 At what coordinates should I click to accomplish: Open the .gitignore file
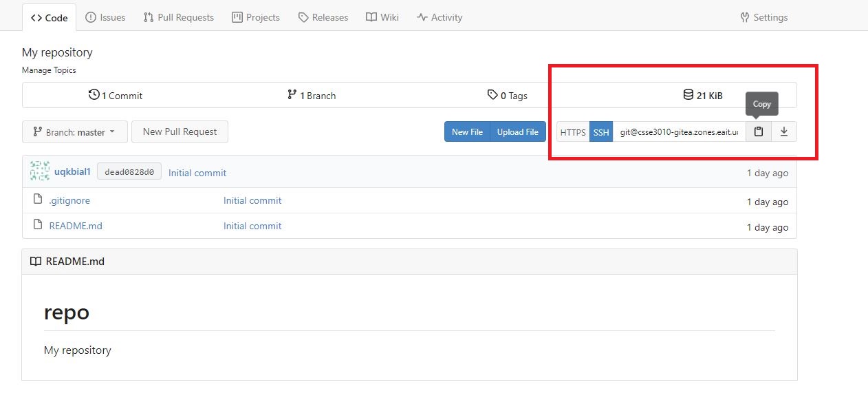pyautogui.click(x=69, y=200)
